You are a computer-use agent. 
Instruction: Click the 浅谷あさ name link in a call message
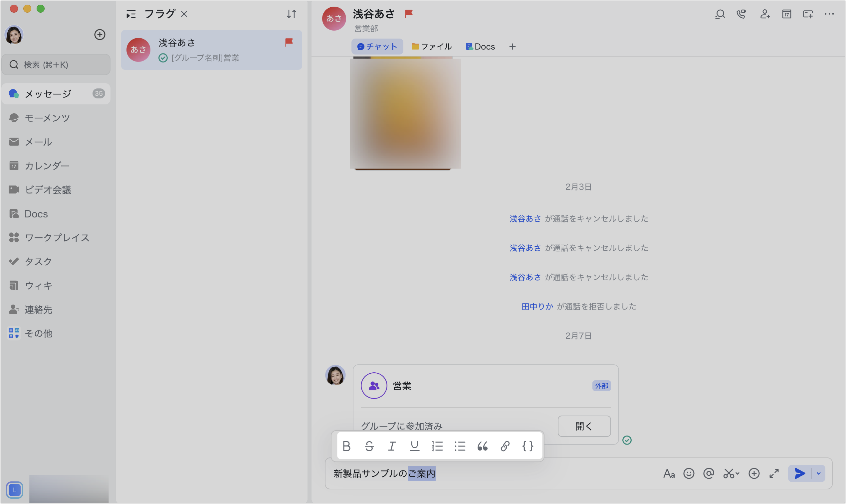[x=525, y=218]
